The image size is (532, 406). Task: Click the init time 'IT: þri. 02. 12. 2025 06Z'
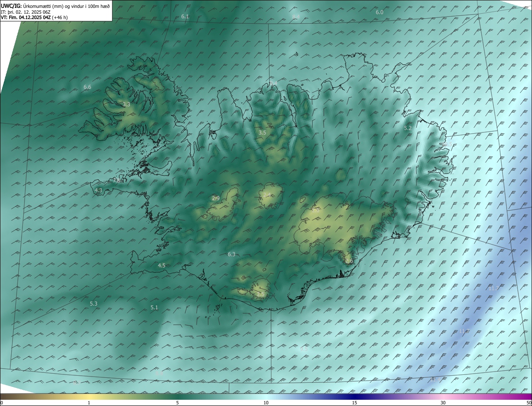tap(26, 12)
